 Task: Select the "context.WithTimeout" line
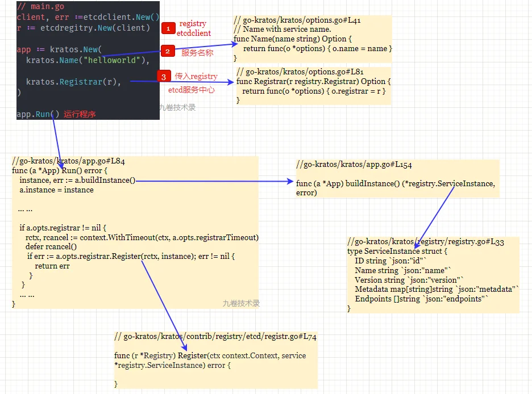click(142, 237)
